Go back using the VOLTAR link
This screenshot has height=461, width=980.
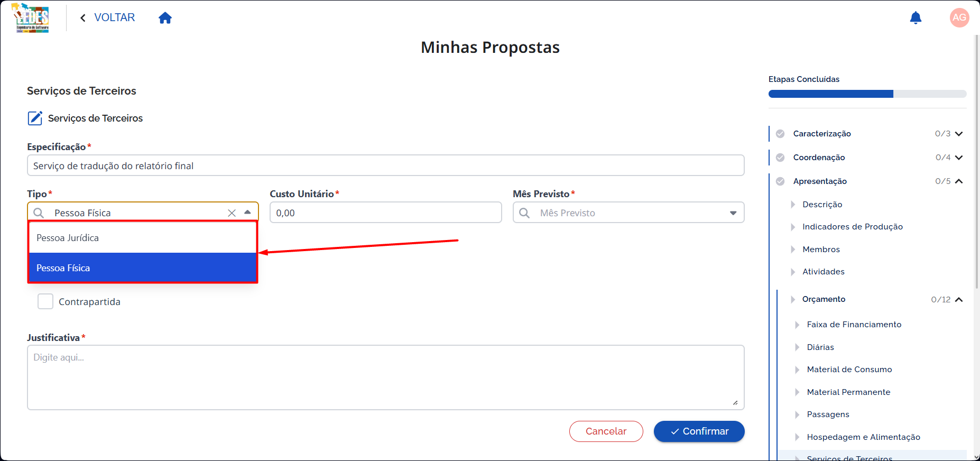pos(108,17)
